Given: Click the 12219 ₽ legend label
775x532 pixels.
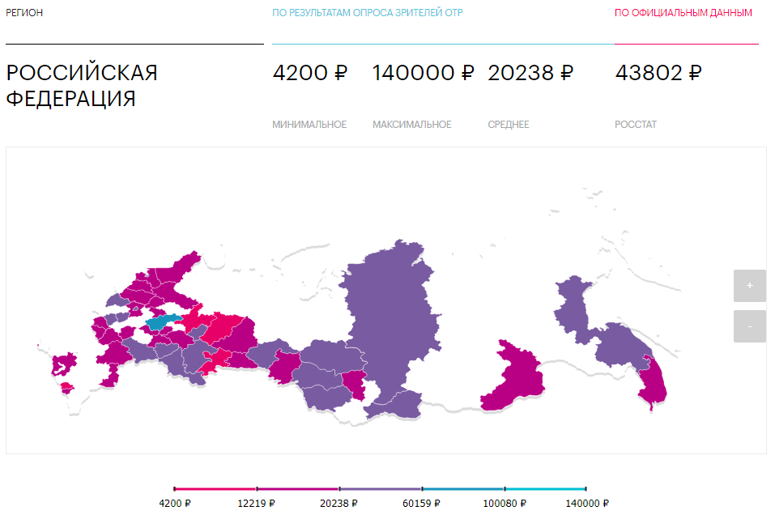Looking at the screenshot, I should [257, 503].
